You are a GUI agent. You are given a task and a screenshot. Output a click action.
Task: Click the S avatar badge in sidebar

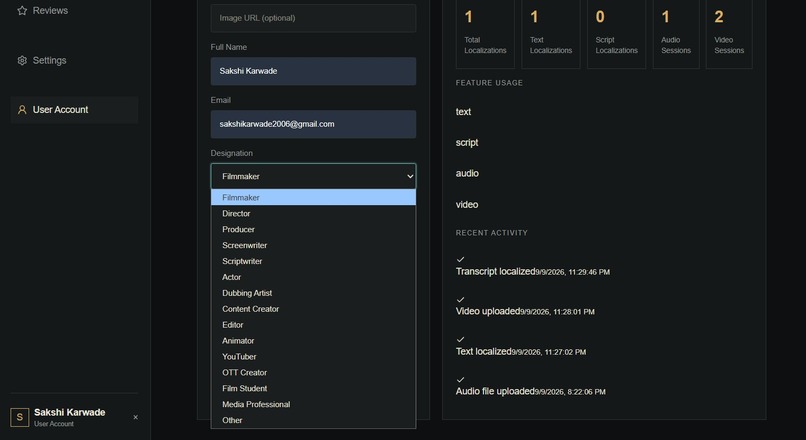tap(20, 417)
